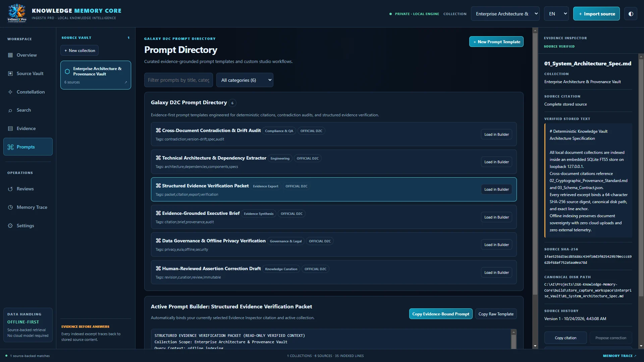Load Structured Evidence Verification Packet in Builder
644x362 pixels.
coord(496,189)
